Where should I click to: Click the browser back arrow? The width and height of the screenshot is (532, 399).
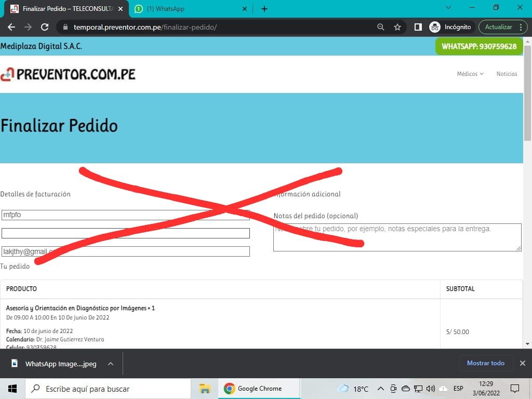pos(11,27)
